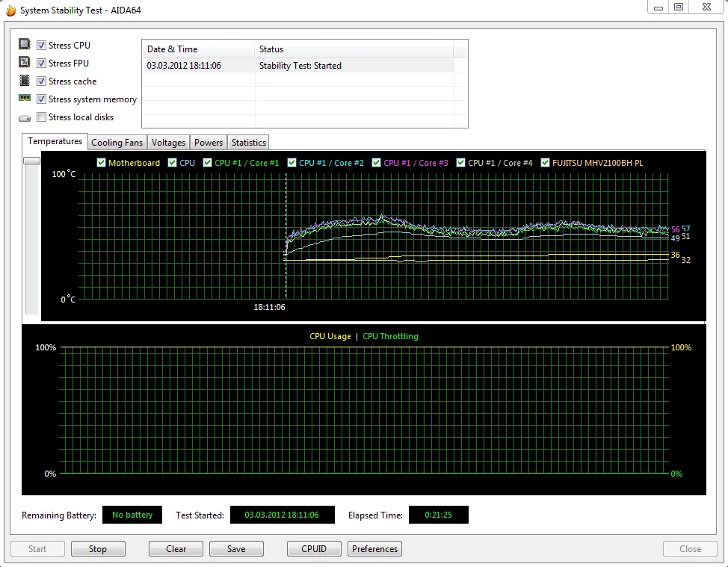Open the Statistics tab
The image size is (728, 567).
[x=248, y=143]
